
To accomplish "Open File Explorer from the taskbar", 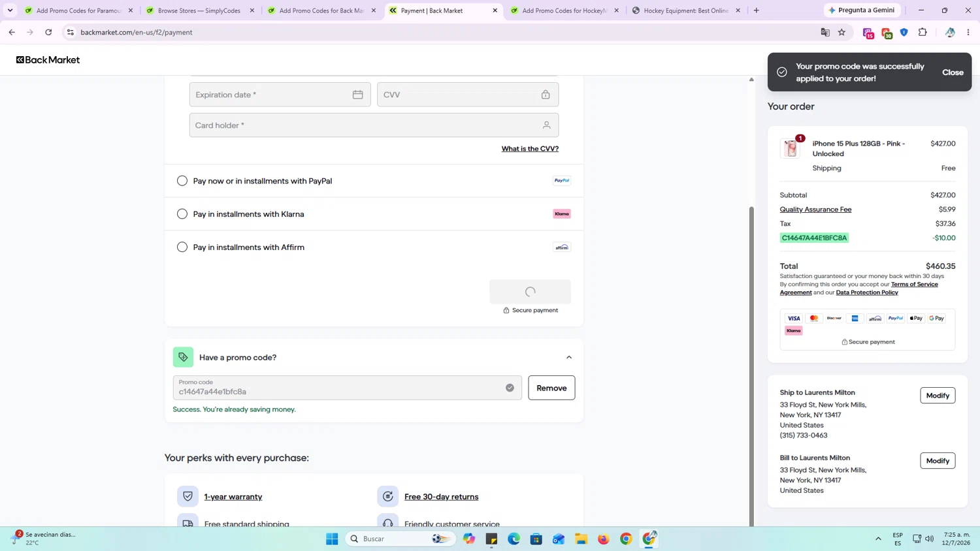I will point(581,539).
